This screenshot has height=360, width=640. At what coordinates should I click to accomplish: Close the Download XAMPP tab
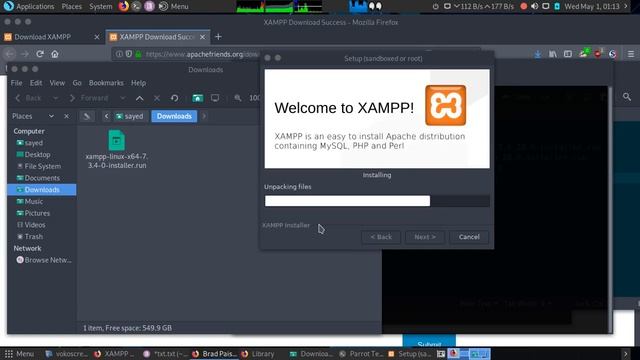click(97, 37)
